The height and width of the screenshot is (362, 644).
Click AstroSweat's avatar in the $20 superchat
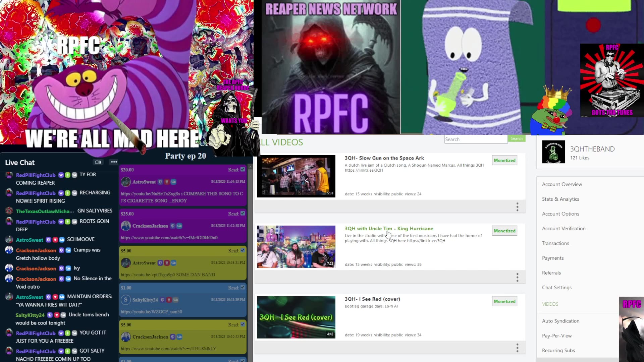pyautogui.click(x=126, y=182)
